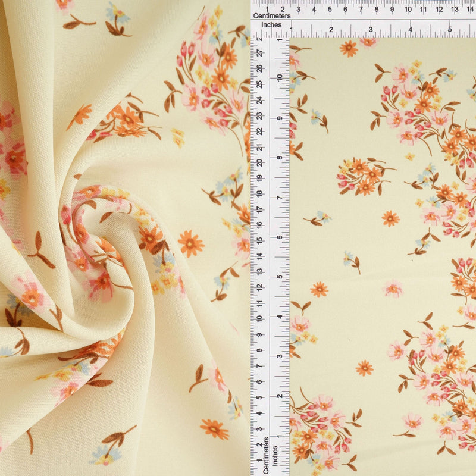Click the "14" centimeter mark on the horizontal ruler
This screenshot has height=476, width=476.
[x=469, y=9]
